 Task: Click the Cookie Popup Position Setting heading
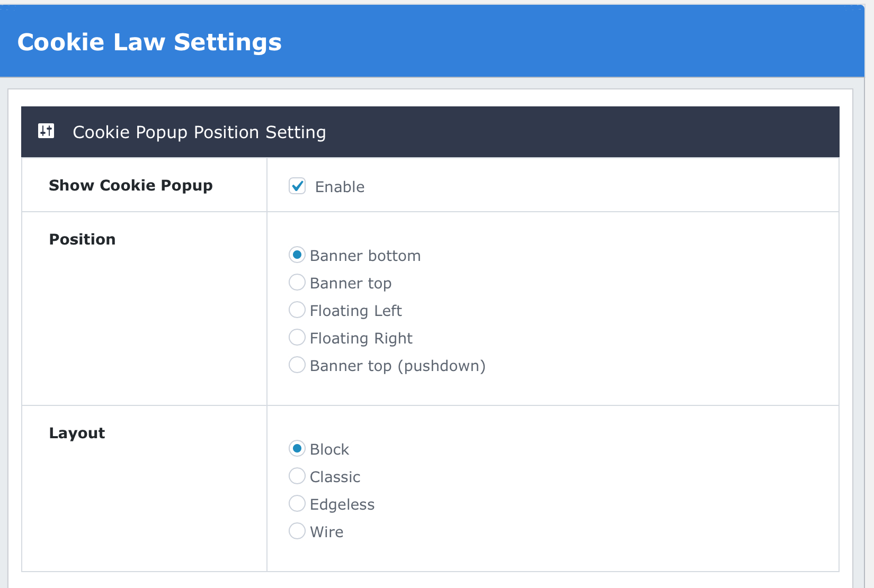point(199,132)
